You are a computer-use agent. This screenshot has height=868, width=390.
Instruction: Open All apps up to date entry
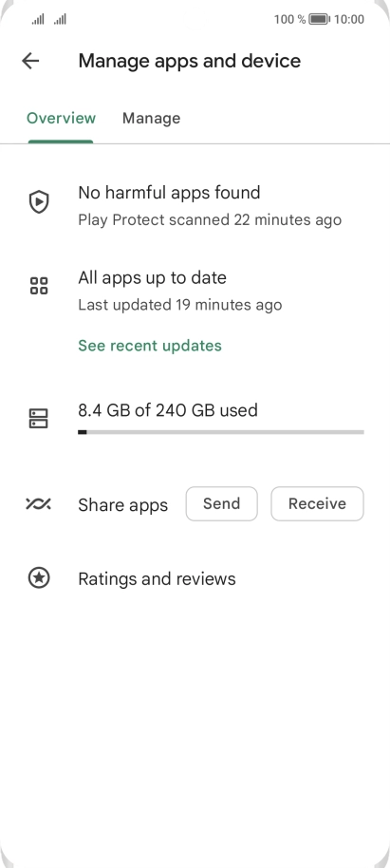195,290
